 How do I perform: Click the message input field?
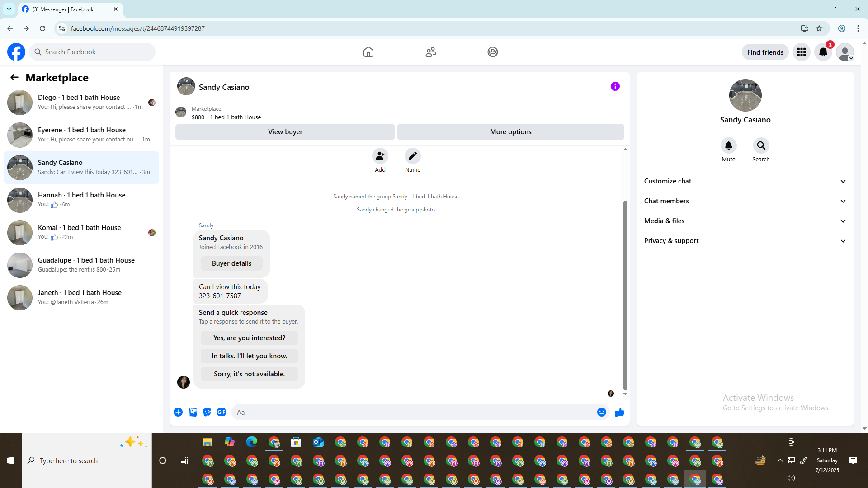(x=414, y=412)
